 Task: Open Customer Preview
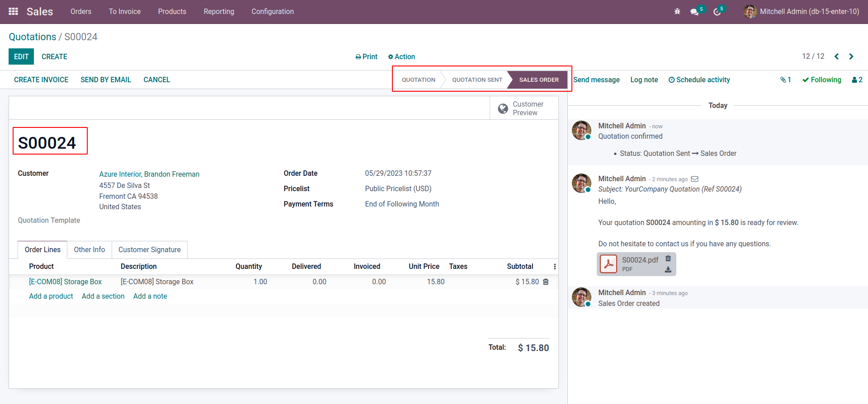coord(524,108)
